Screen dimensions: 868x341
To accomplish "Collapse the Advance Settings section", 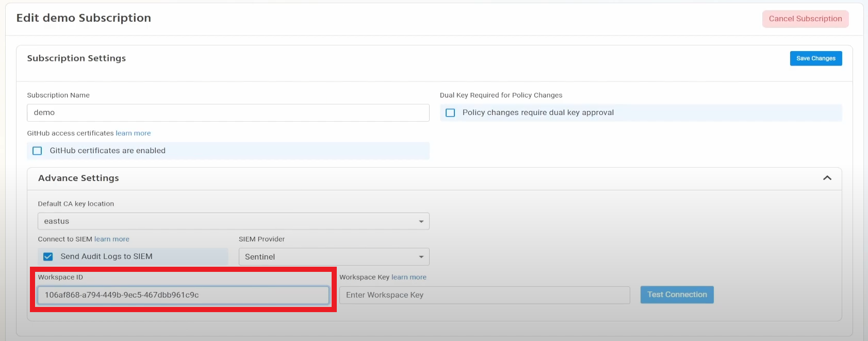I will point(827,178).
